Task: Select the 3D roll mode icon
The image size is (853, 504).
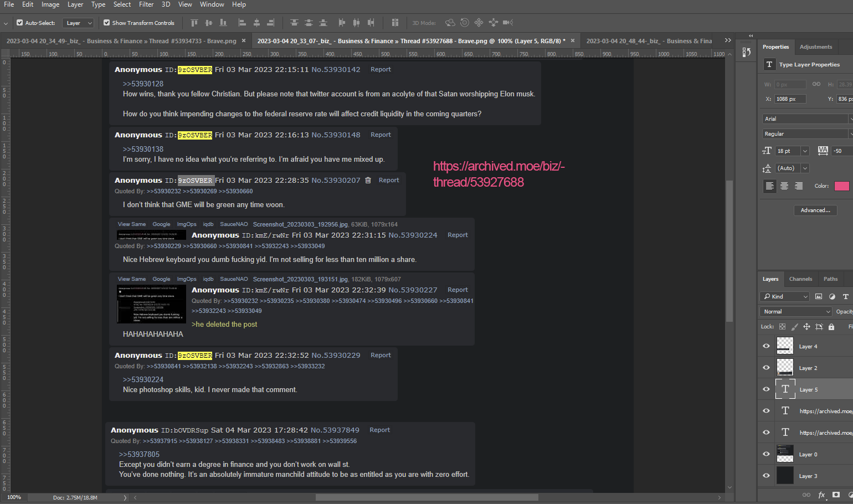Action: (465, 23)
